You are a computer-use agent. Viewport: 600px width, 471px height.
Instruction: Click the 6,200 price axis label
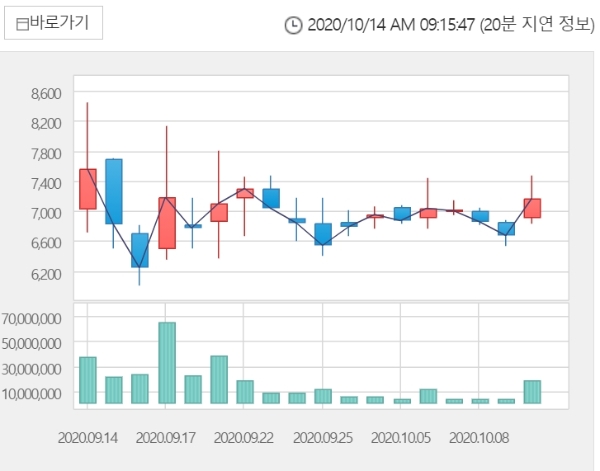pyautogui.click(x=46, y=274)
